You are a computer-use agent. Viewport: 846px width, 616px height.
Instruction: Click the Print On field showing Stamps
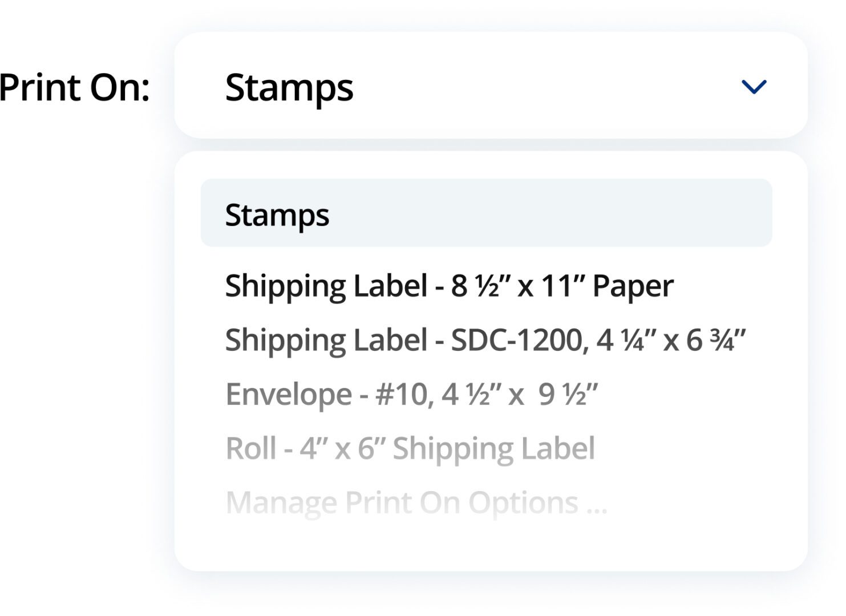(x=491, y=86)
